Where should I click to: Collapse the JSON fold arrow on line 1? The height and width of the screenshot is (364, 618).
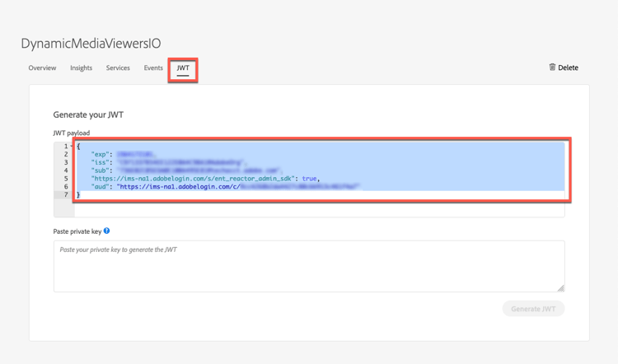click(x=72, y=146)
